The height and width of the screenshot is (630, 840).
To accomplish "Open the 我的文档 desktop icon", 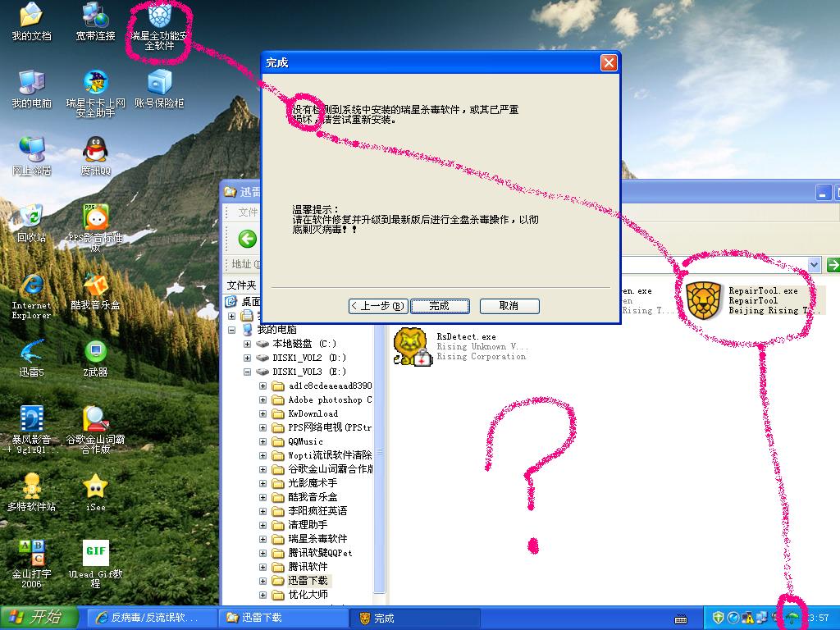I will pyautogui.click(x=32, y=21).
